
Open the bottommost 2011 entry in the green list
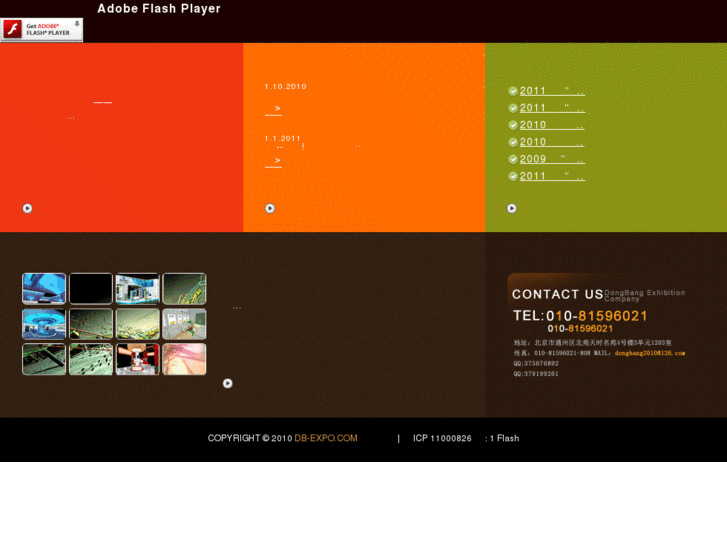(x=552, y=176)
